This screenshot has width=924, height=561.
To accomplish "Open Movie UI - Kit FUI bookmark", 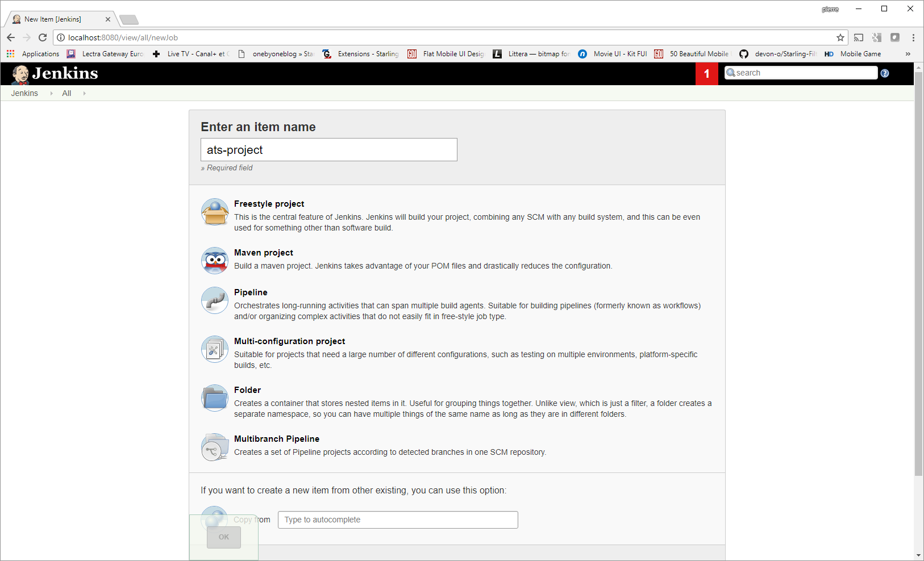I will coord(613,54).
